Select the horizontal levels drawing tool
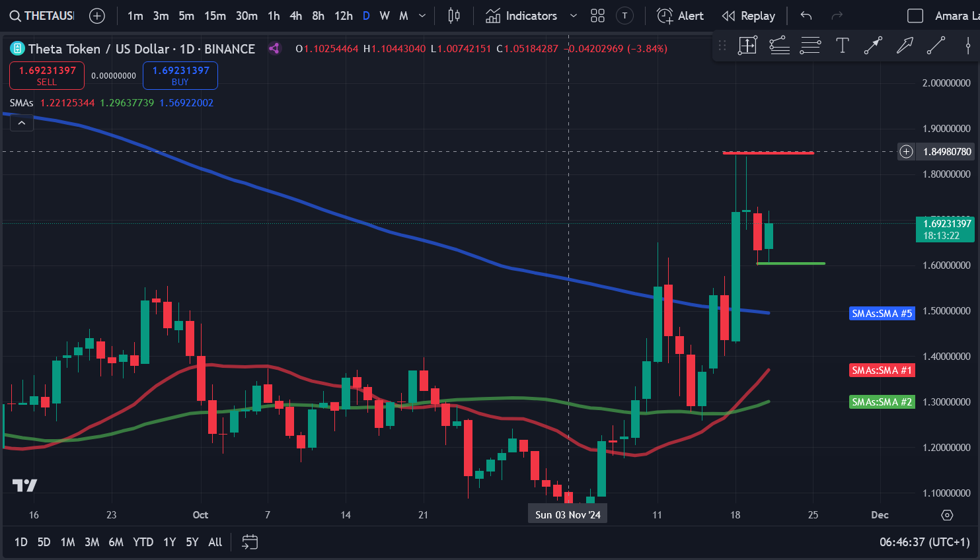Screen dimensions: 980x560 pyautogui.click(x=810, y=46)
